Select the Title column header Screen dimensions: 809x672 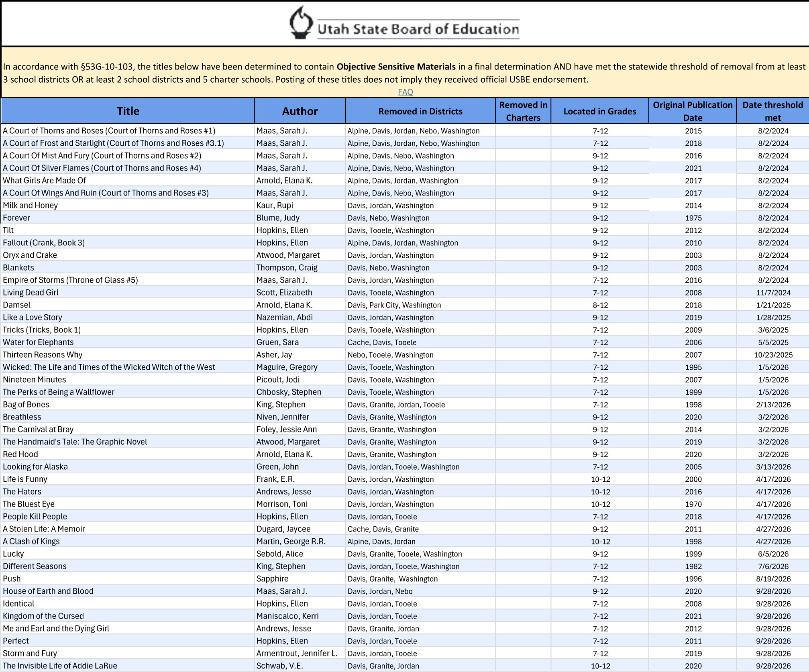[128, 111]
